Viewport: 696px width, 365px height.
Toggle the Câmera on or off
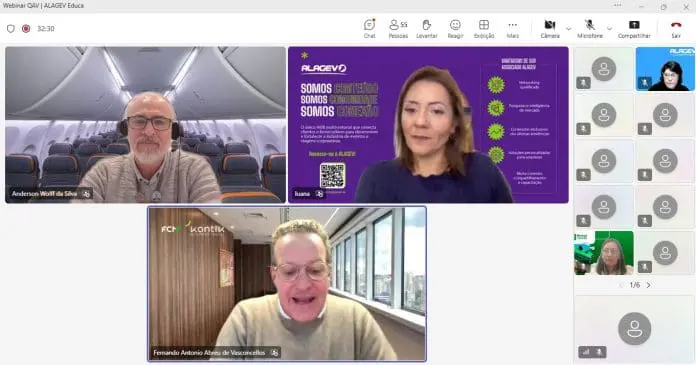pos(550,29)
